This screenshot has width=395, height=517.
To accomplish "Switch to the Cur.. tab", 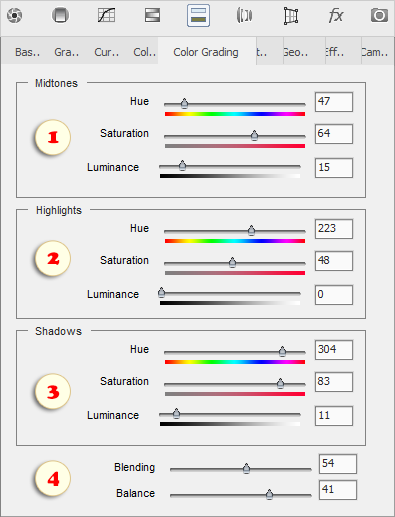I will 106,52.
